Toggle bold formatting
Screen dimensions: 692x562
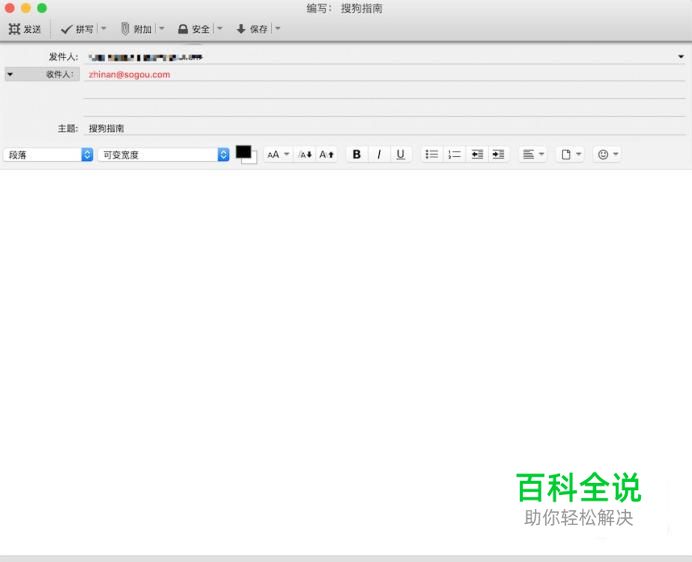[x=357, y=155]
